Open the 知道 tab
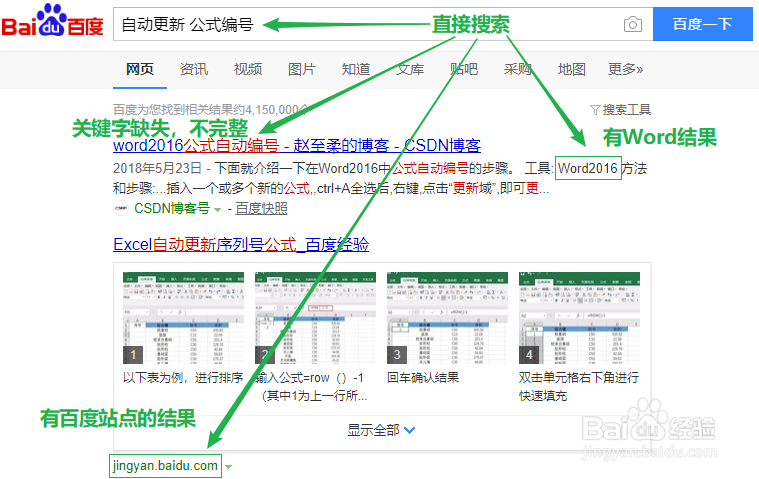The width and height of the screenshot is (759, 479). click(x=356, y=69)
